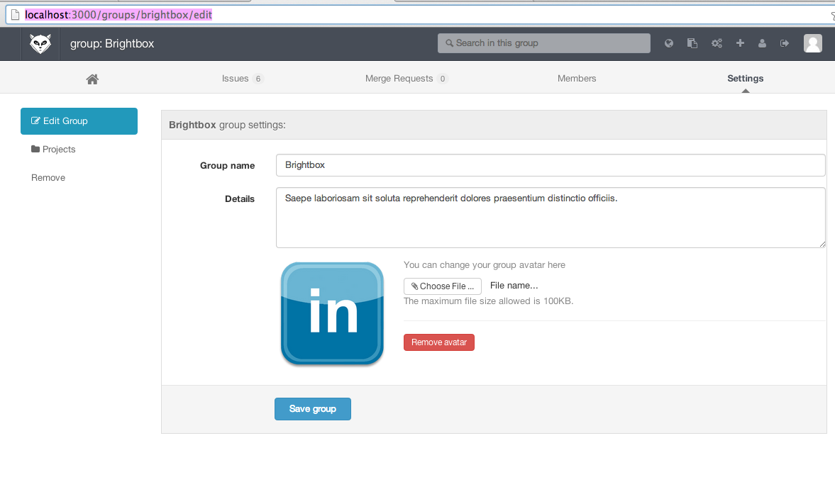Image resolution: width=835 pixels, height=504 pixels.
Task: Click Remove in the sidebar
Action: point(48,178)
